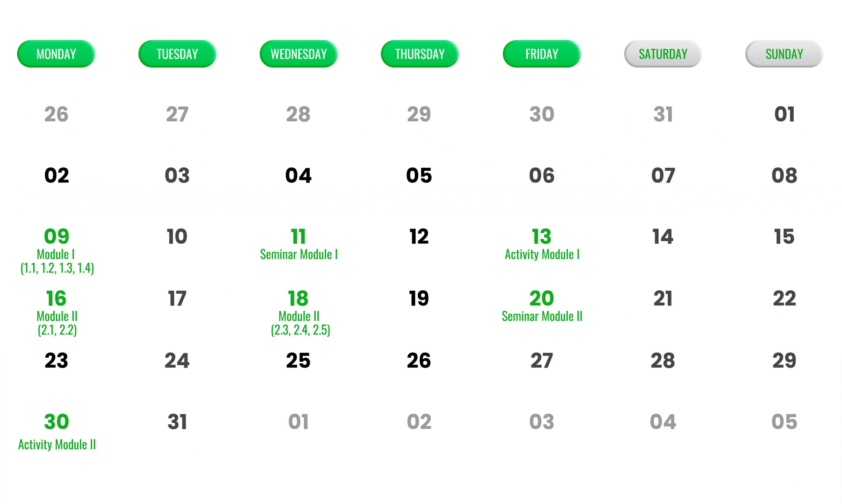Select the TUESDAY header pill

point(177,54)
